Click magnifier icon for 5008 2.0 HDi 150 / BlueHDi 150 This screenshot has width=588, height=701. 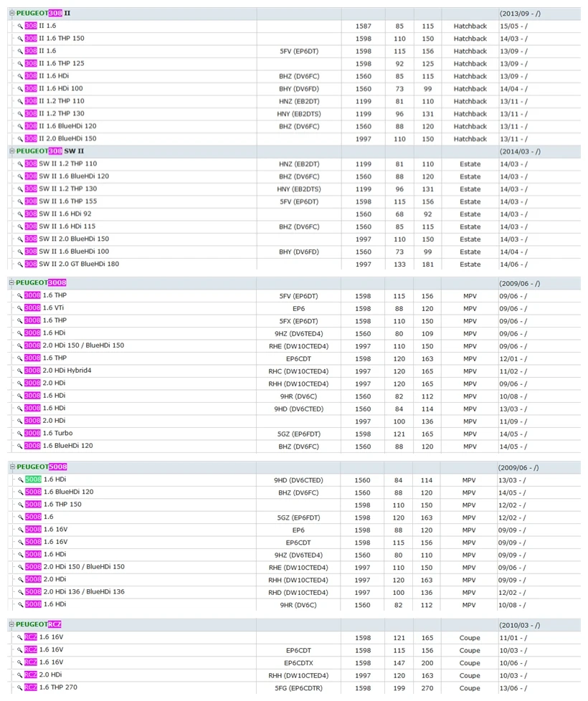click(x=21, y=567)
